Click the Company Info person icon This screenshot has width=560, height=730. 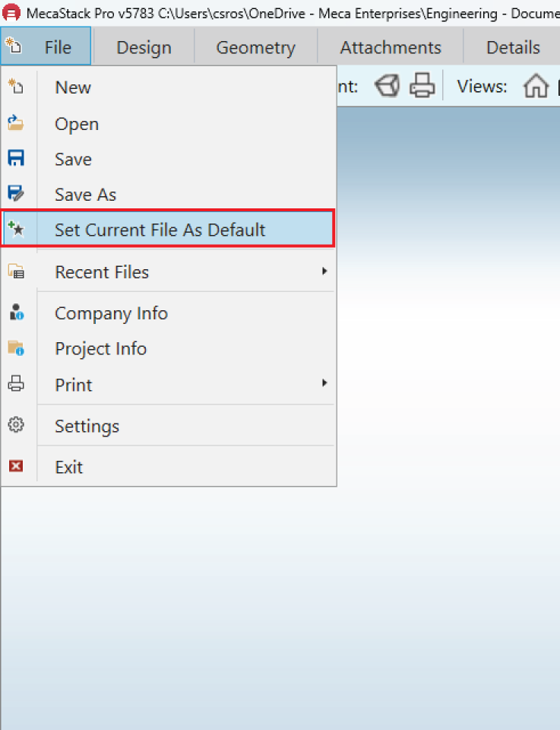coord(16,313)
